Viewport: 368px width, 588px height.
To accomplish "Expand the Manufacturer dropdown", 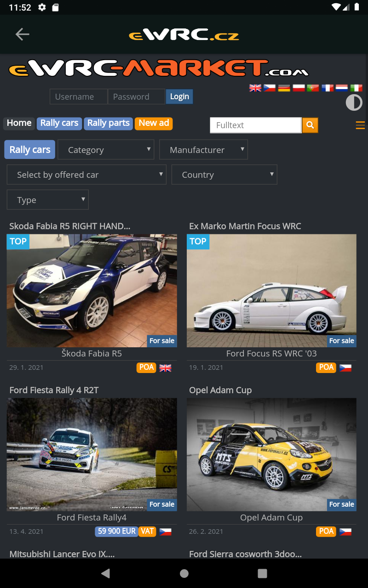I will tap(203, 150).
